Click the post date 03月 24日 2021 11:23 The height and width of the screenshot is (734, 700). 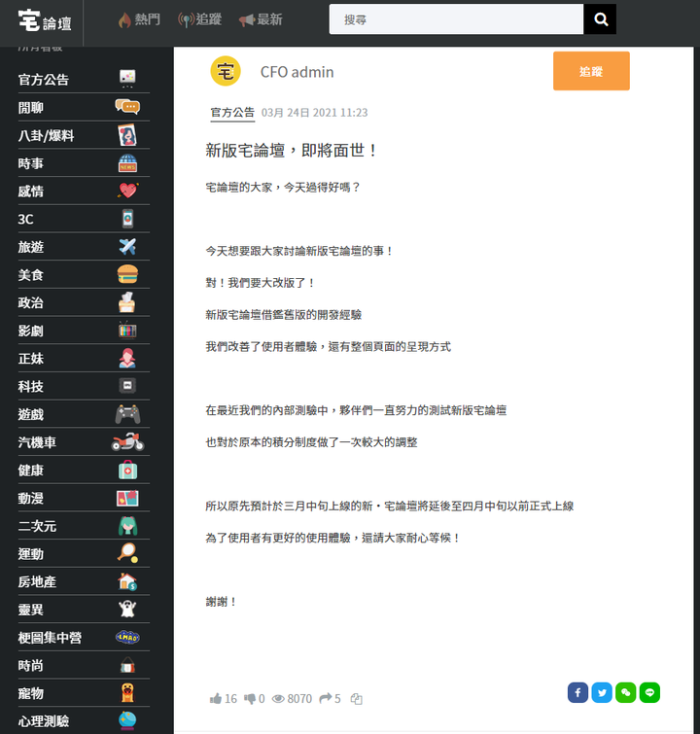coord(314,113)
